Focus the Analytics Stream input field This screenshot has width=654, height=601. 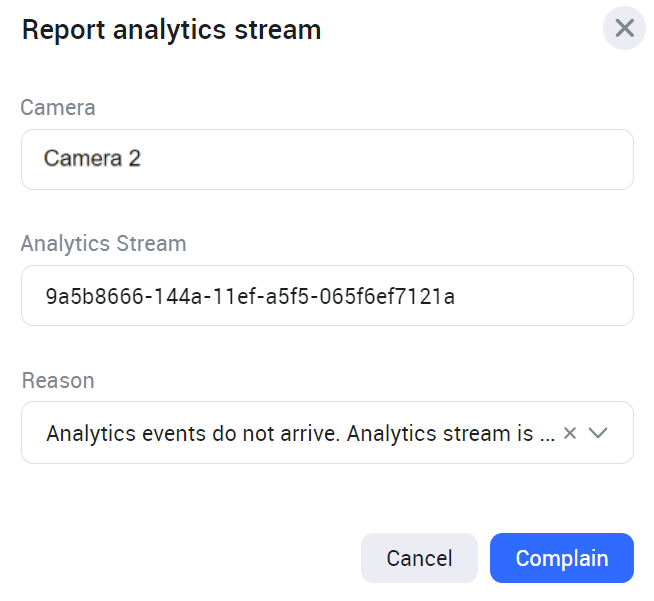pyautogui.click(x=327, y=295)
